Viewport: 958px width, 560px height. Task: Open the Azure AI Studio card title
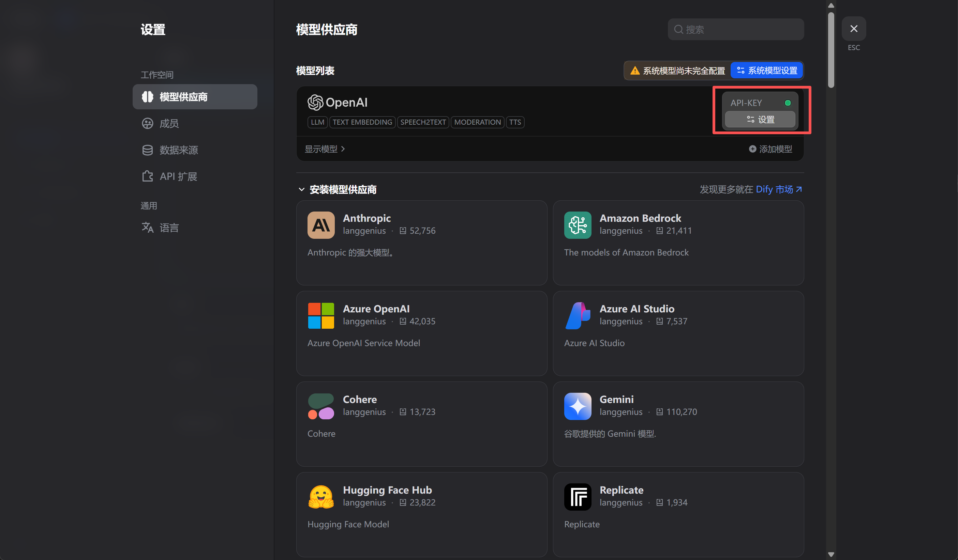tap(637, 309)
